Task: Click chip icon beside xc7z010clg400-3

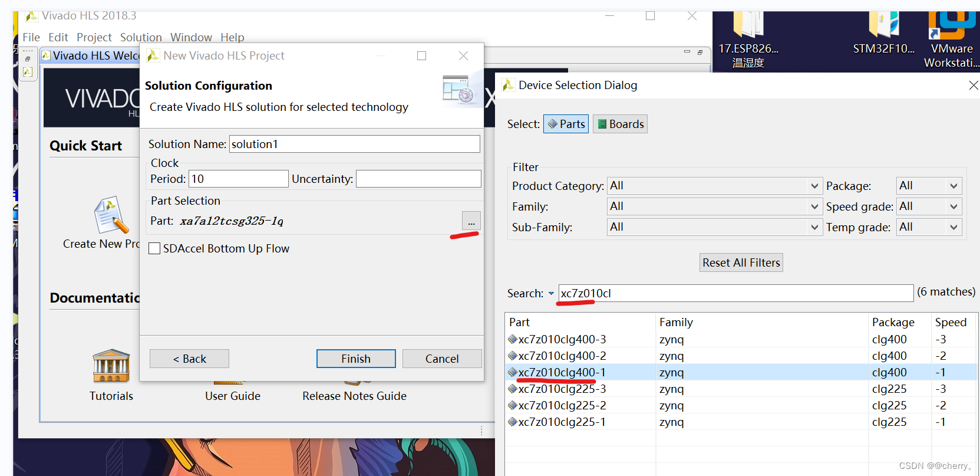Action: pyautogui.click(x=512, y=339)
